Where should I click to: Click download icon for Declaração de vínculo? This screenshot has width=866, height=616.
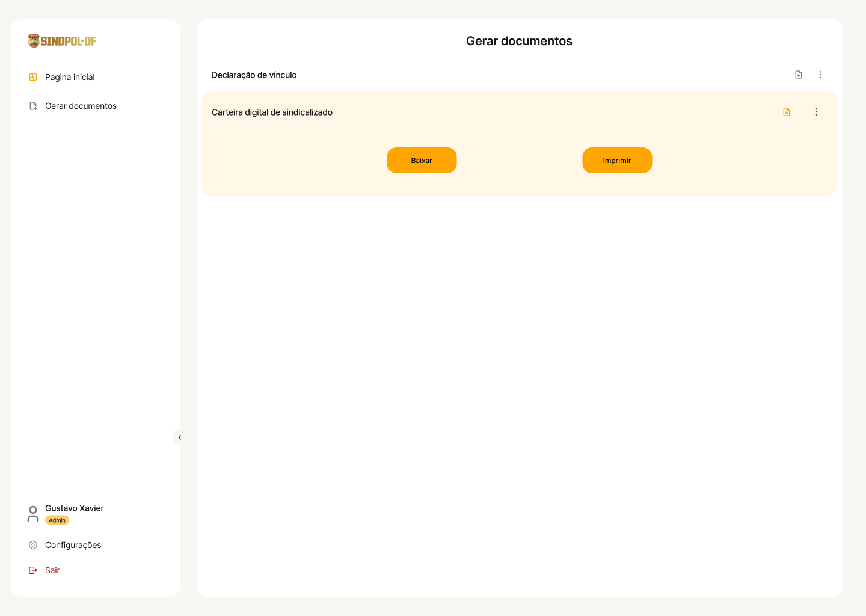click(x=799, y=75)
